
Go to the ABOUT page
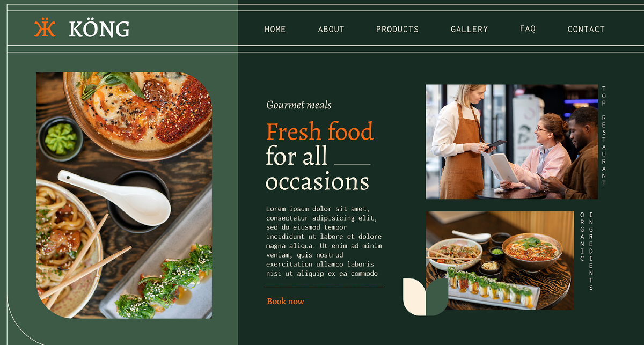click(x=331, y=30)
